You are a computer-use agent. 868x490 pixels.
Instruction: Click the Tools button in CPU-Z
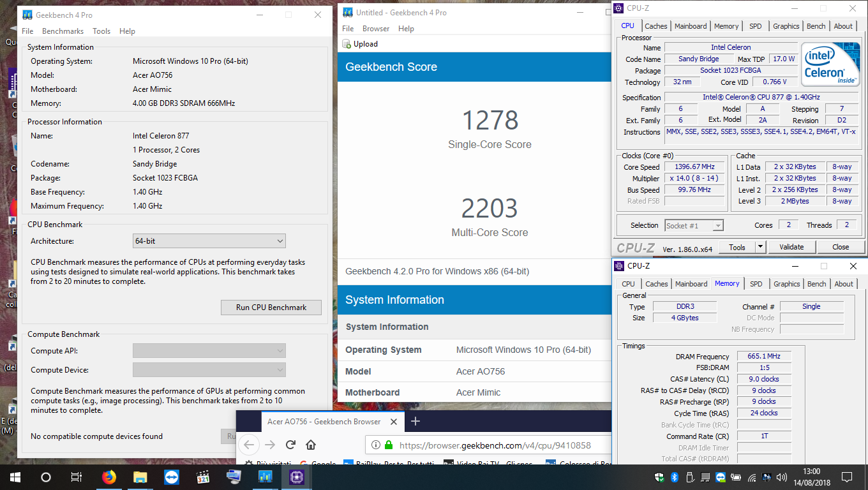pos(737,247)
